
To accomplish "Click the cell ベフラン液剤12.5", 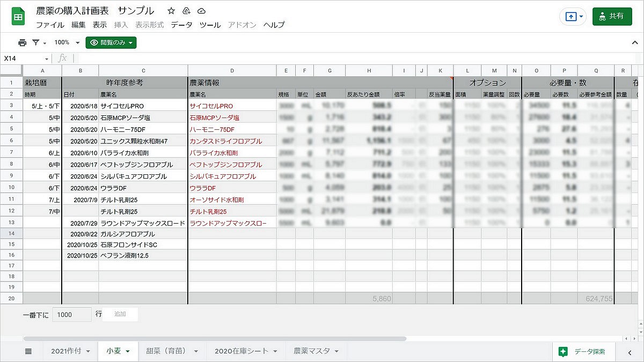I will point(143,255).
